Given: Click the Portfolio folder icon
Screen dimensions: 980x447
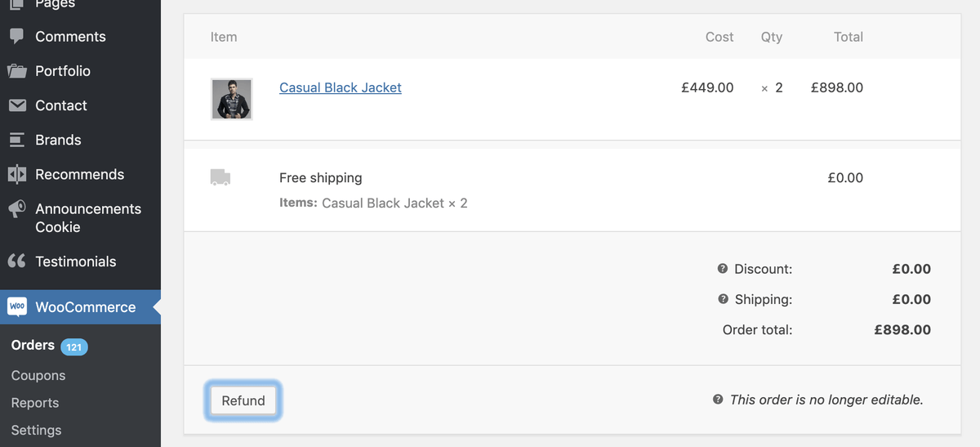Looking at the screenshot, I should (x=16, y=71).
